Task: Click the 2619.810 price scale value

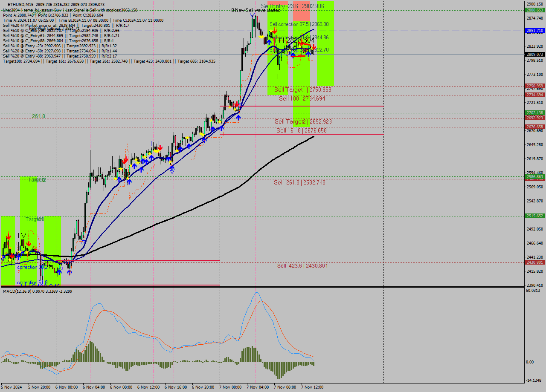Action: point(535,159)
